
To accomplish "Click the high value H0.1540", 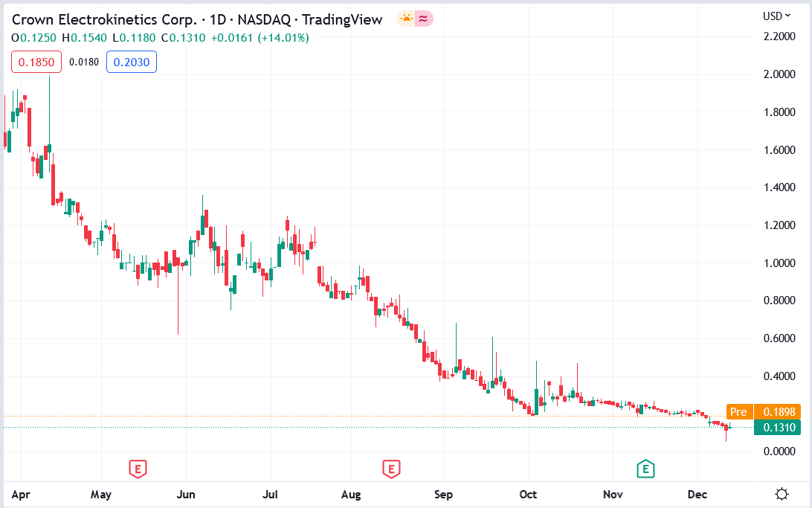I will point(85,38).
